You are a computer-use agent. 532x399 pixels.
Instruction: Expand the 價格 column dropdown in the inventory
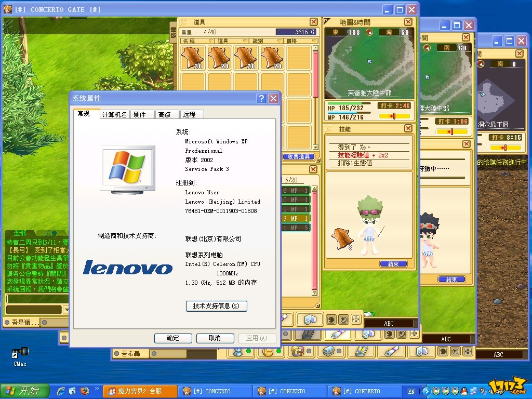pos(314,41)
